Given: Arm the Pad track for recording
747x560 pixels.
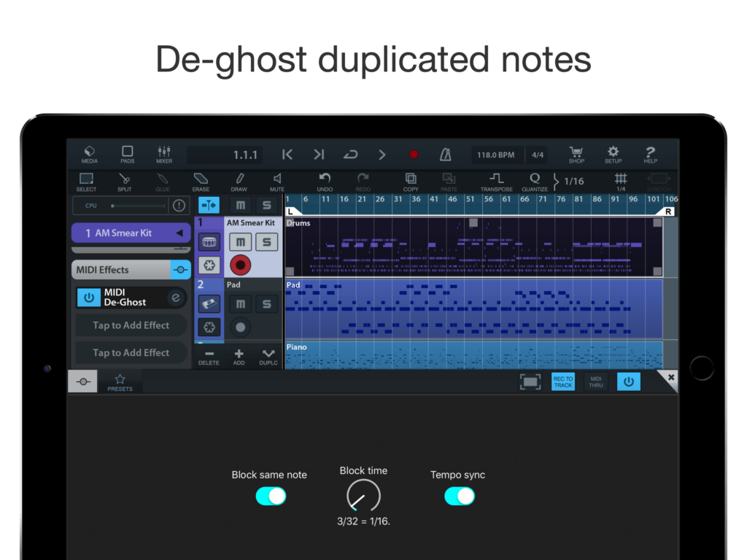Looking at the screenshot, I should point(241,327).
